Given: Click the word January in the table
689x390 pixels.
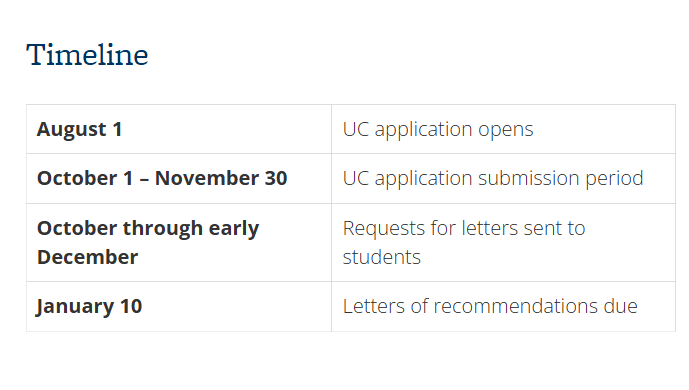Looking at the screenshot, I should tap(75, 307).
